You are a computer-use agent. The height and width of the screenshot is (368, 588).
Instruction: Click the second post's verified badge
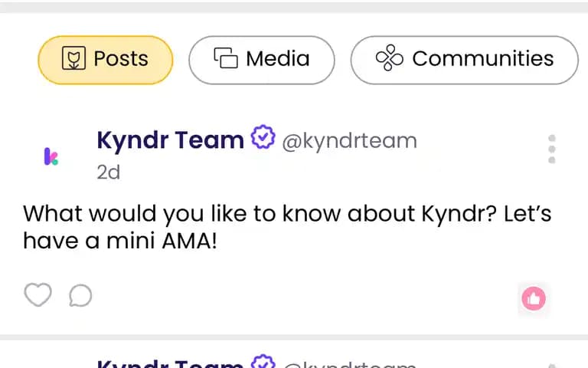[x=263, y=361]
